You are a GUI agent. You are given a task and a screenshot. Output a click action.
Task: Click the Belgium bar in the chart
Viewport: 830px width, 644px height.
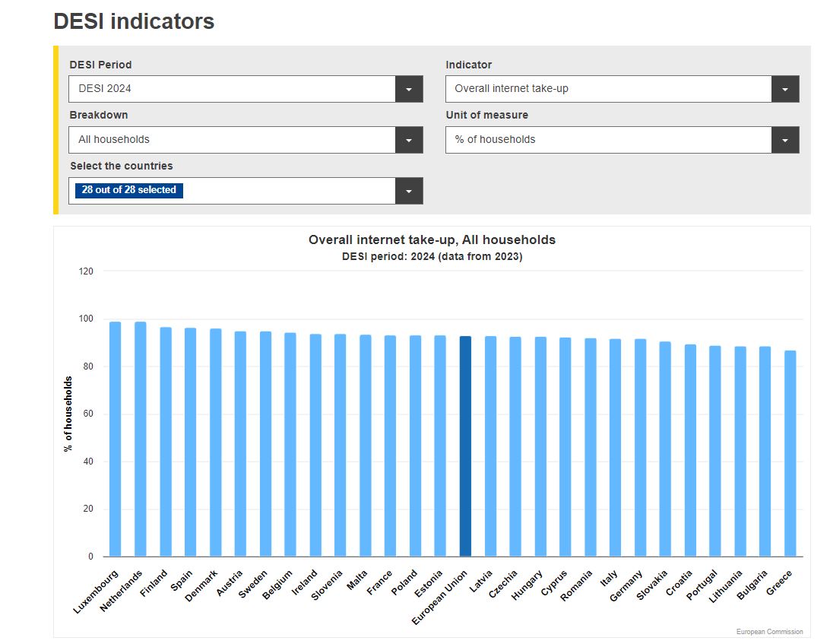tap(290, 445)
